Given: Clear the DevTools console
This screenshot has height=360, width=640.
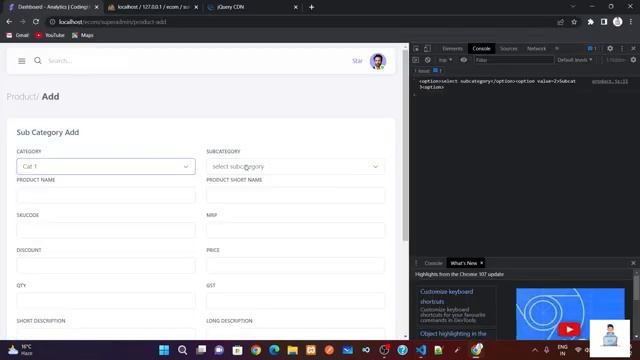Looking at the screenshot, I should coord(427,60).
